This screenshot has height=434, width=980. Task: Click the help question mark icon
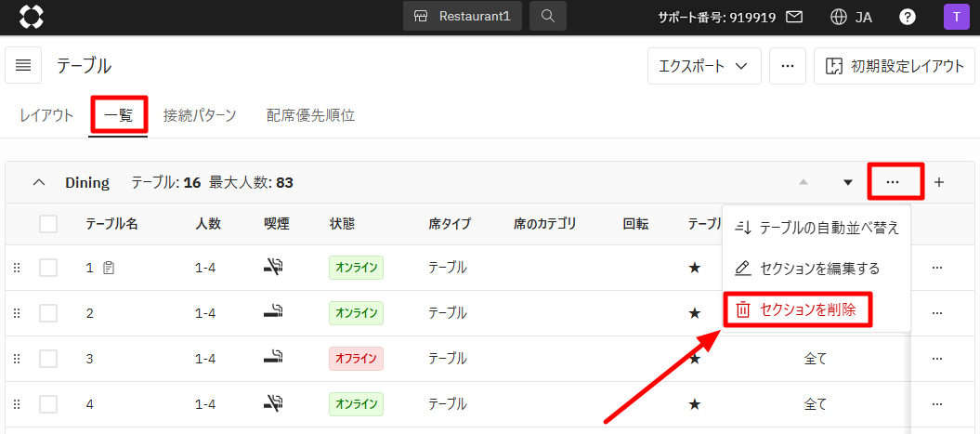coord(908,17)
